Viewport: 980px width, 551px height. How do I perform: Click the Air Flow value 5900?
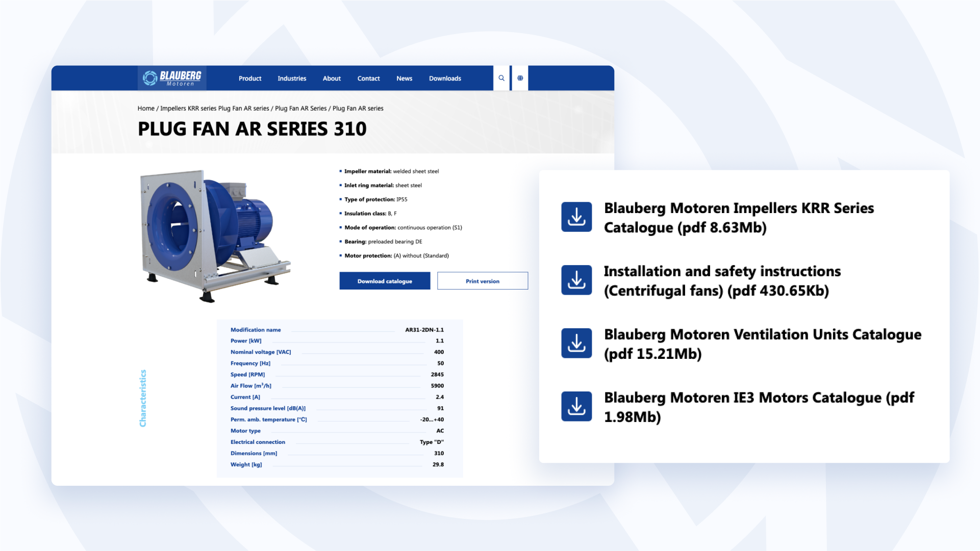click(437, 386)
